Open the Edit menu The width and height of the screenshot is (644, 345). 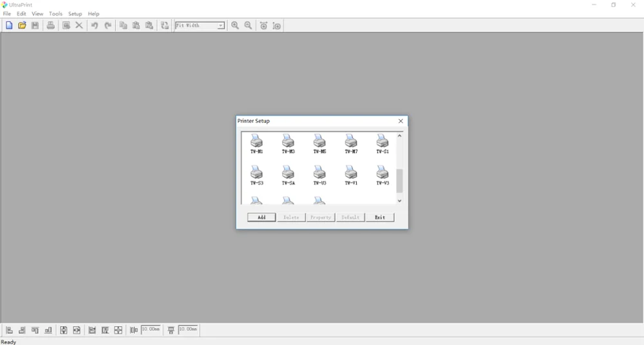click(21, 14)
